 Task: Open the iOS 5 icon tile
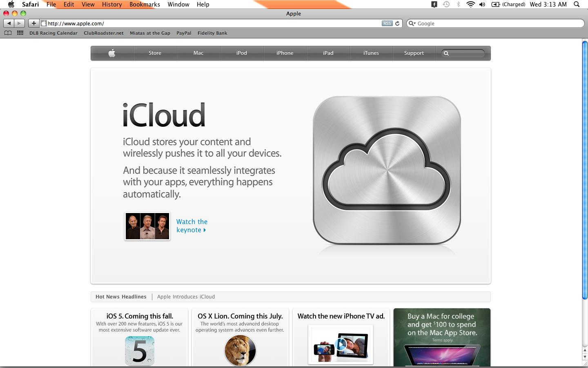click(140, 351)
